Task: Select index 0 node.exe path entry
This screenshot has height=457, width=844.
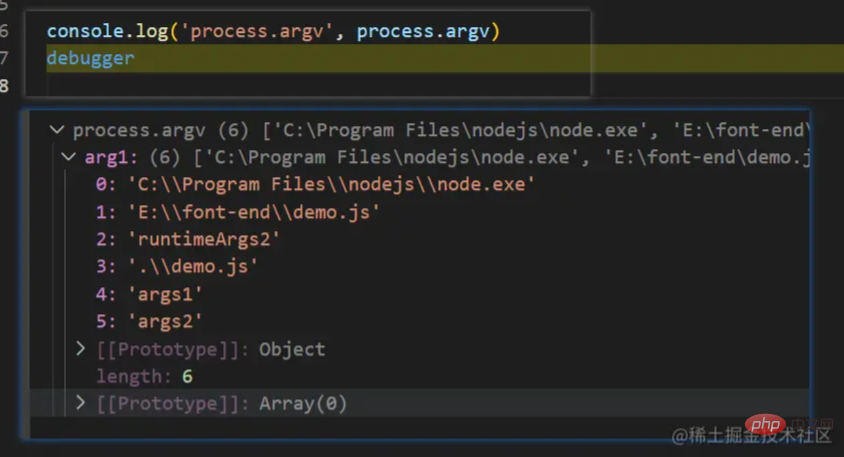Action: 315,185
